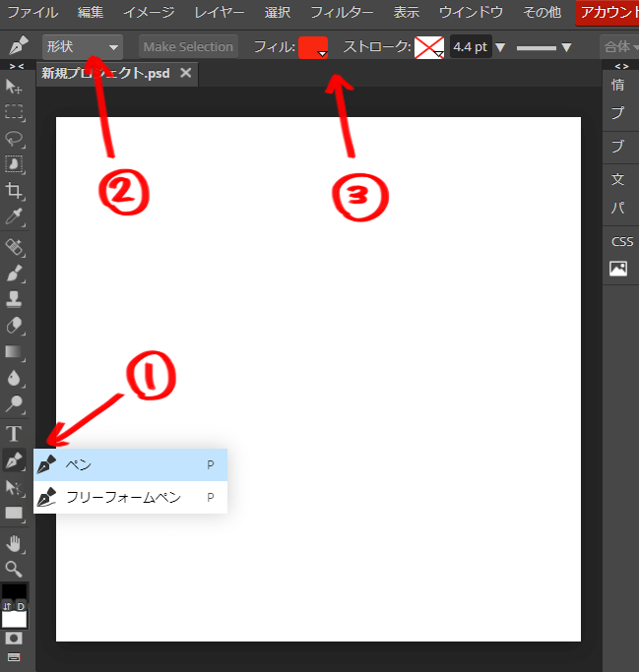The height and width of the screenshot is (672, 639).
Task: Open the 合体 path operation dropdown
Action: point(620,46)
